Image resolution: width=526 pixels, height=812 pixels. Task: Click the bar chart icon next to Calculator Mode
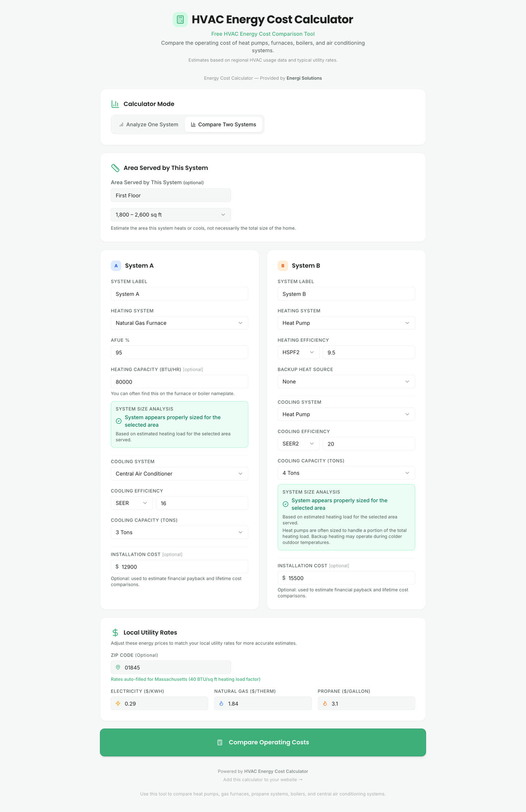[x=115, y=104]
